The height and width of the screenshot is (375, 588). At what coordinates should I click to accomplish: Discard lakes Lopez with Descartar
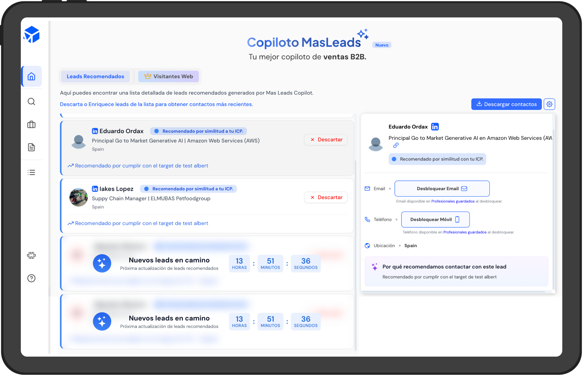326,197
